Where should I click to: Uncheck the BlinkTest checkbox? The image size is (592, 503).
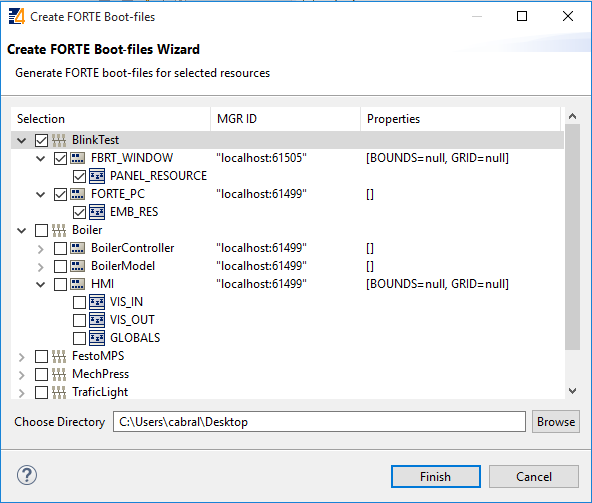click(x=41, y=140)
